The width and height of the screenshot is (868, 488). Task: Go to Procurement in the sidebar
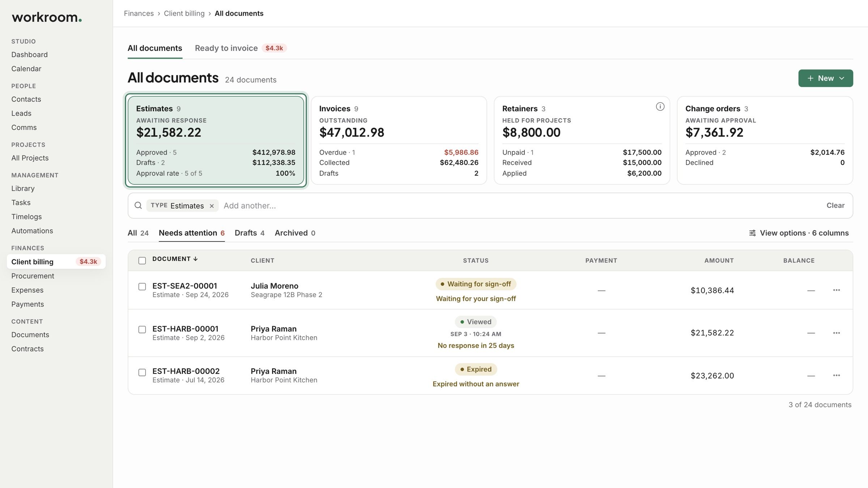point(33,276)
